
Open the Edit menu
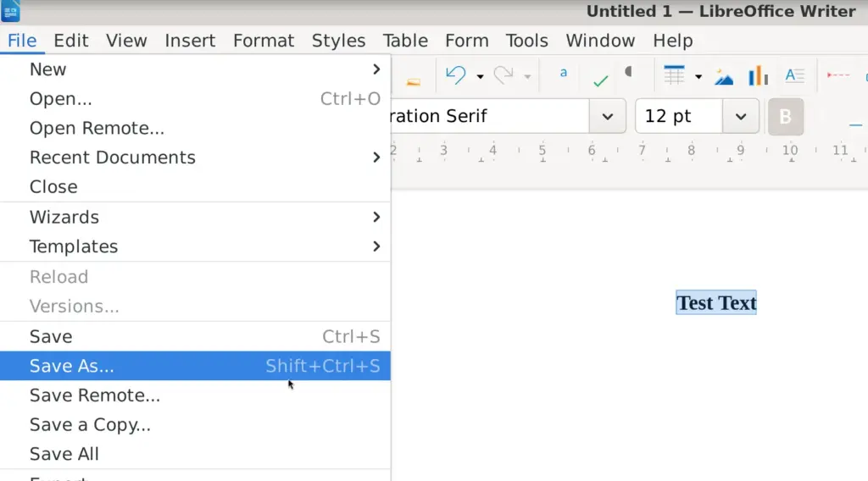[71, 41]
